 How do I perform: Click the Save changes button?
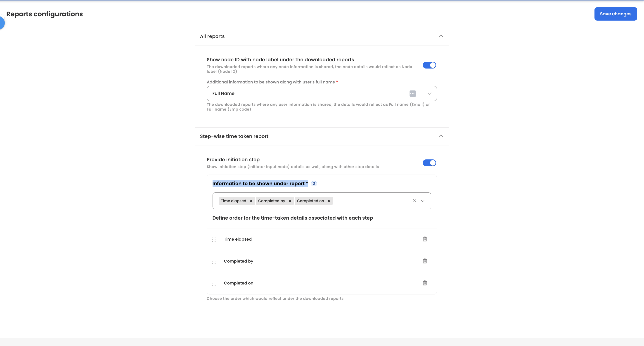point(615,14)
